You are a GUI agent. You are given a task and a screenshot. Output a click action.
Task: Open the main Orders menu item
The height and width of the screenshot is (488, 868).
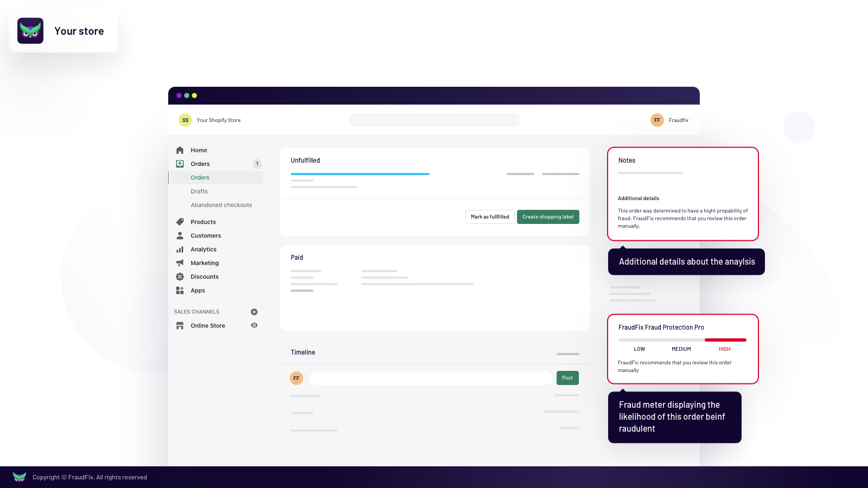[200, 164]
